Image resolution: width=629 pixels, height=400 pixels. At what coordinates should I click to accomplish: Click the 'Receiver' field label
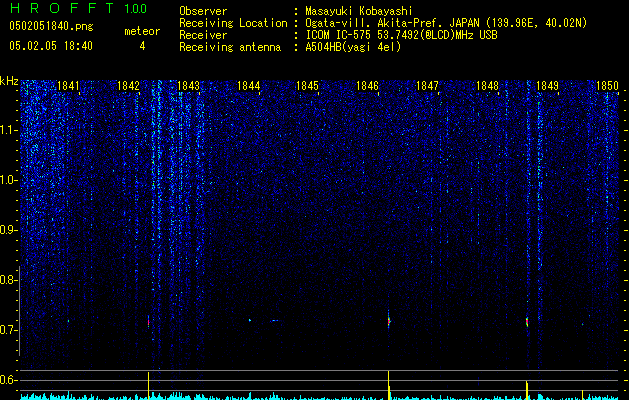203,35
